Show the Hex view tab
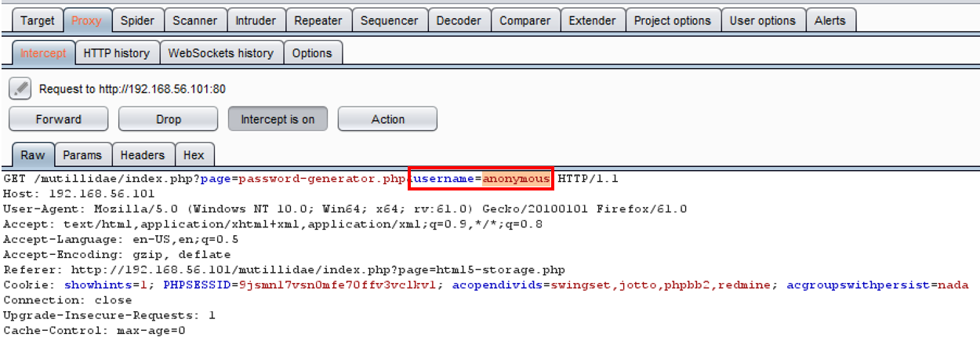This screenshot has width=980, height=341. point(194,155)
